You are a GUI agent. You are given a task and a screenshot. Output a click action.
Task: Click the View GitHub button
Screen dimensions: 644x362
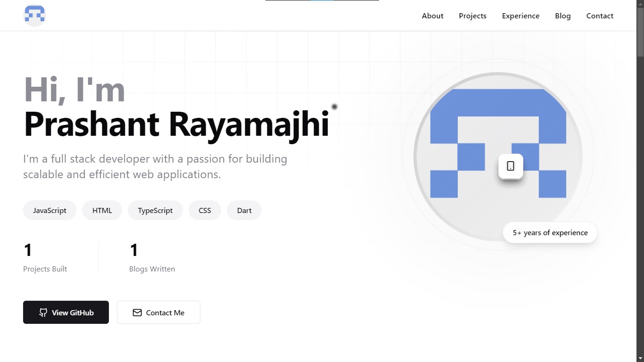pyautogui.click(x=66, y=312)
